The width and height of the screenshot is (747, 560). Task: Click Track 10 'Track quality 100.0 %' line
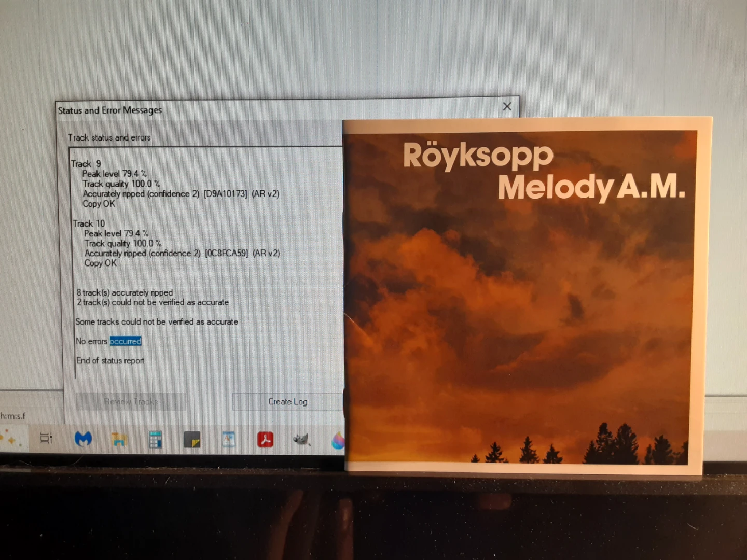pos(123,243)
